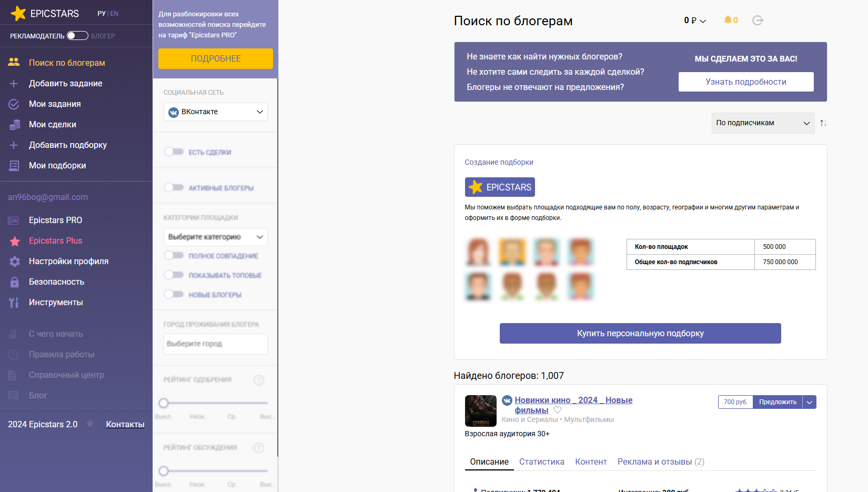868x492 pixels.
Task: Switch to the Контент tab
Action: (x=591, y=461)
